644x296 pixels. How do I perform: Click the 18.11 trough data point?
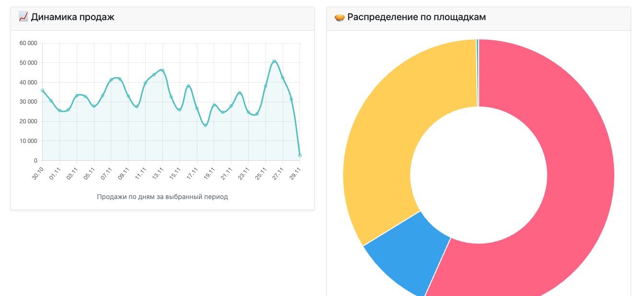[x=206, y=125]
